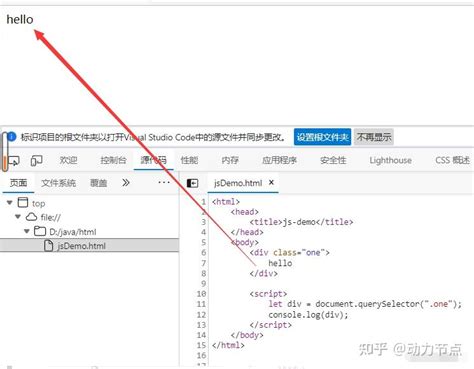
Task: Click the 标识项目的根文件夹 notification message
Action: coord(153,137)
